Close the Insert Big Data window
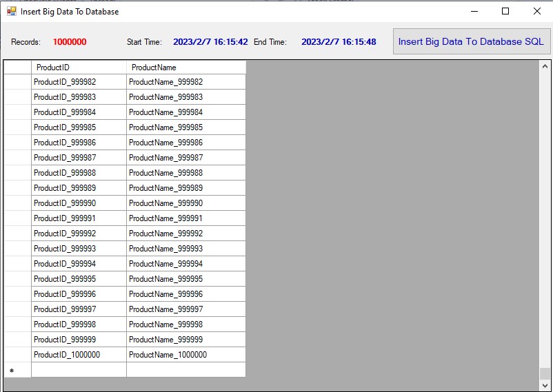Image resolution: width=553 pixels, height=392 pixels. click(x=536, y=11)
